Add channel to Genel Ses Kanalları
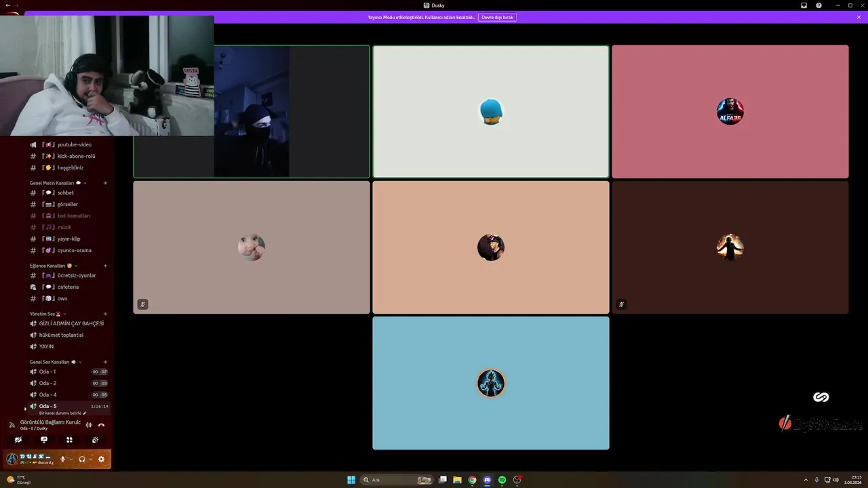 point(105,362)
